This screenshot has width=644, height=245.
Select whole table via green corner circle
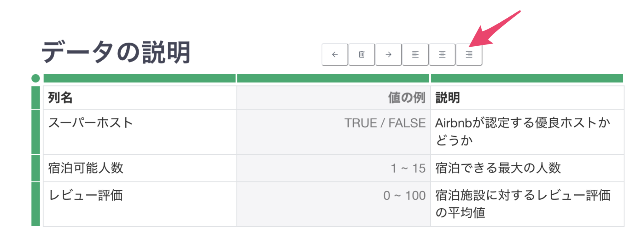tap(36, 78)
